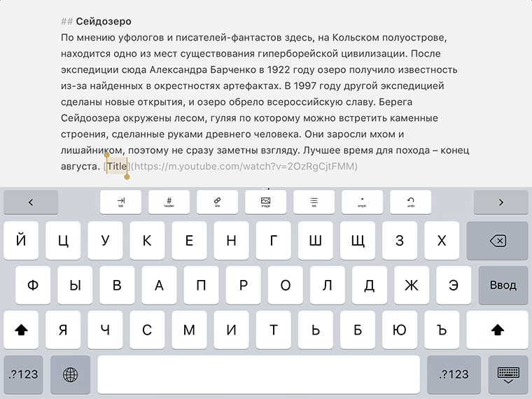This screenshot has height=399, width=532.
Task: Tap the Ж key
Action: [x=412, y=286]
